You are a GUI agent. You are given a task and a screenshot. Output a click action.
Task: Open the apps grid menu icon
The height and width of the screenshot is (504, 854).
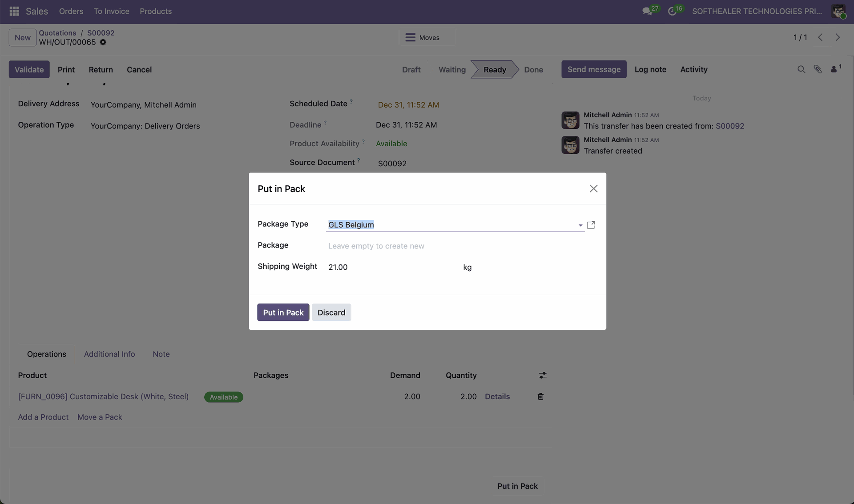14,11
